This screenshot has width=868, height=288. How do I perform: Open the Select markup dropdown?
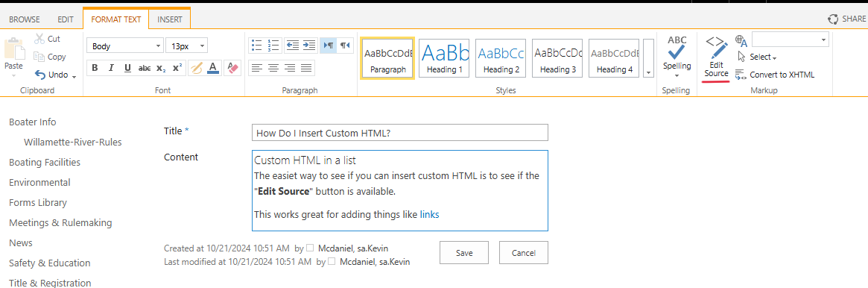pos(757,57)
